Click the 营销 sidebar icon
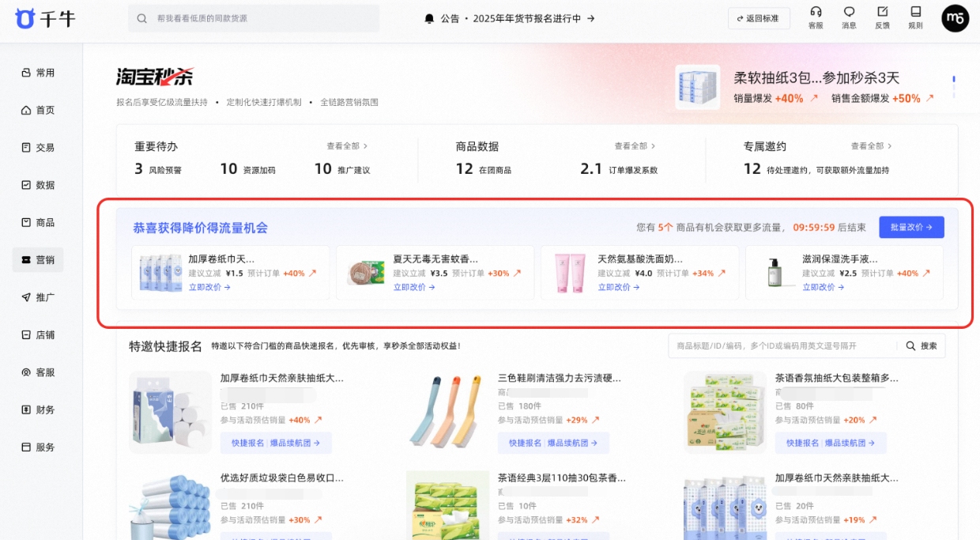The height and width of the screenshot is (540, 980). 26,260
